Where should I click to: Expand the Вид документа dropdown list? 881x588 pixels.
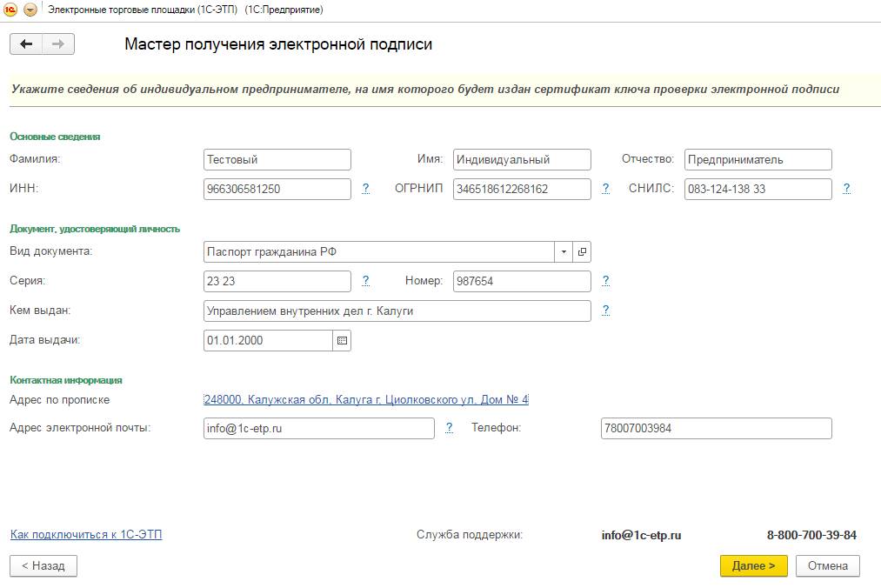564,252
